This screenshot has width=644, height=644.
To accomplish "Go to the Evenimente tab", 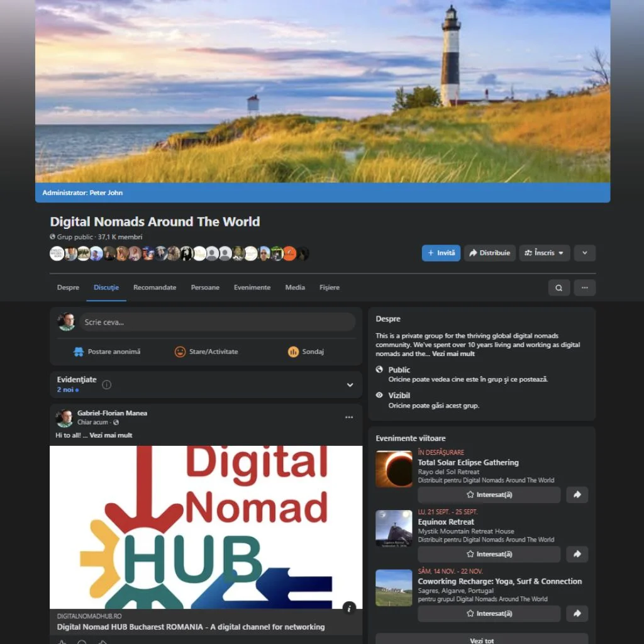I will pos(252,287).
